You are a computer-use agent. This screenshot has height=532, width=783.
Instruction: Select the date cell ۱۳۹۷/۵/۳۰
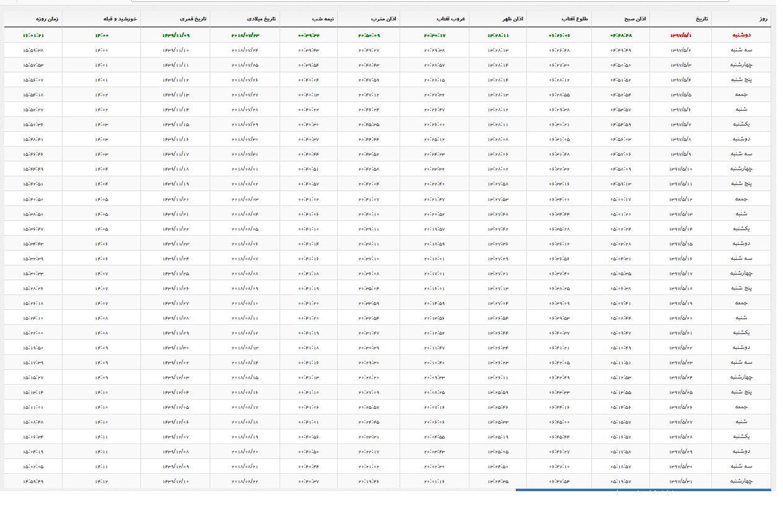point(681,466)
